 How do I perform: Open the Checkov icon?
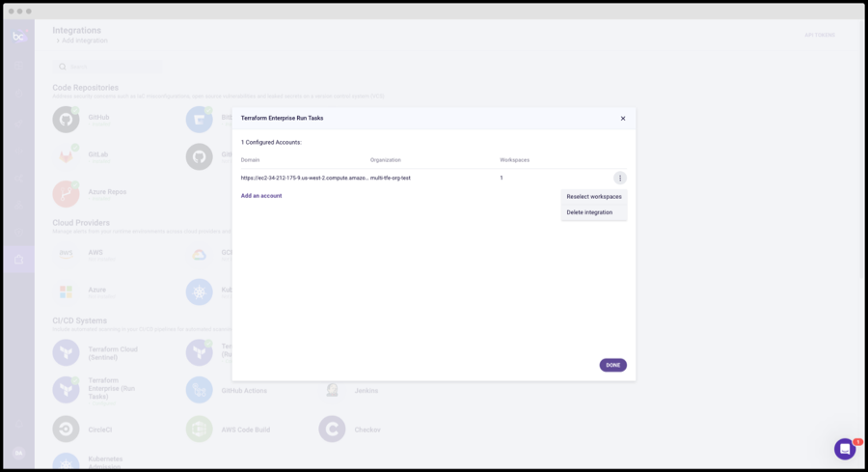tap(332, 429)
